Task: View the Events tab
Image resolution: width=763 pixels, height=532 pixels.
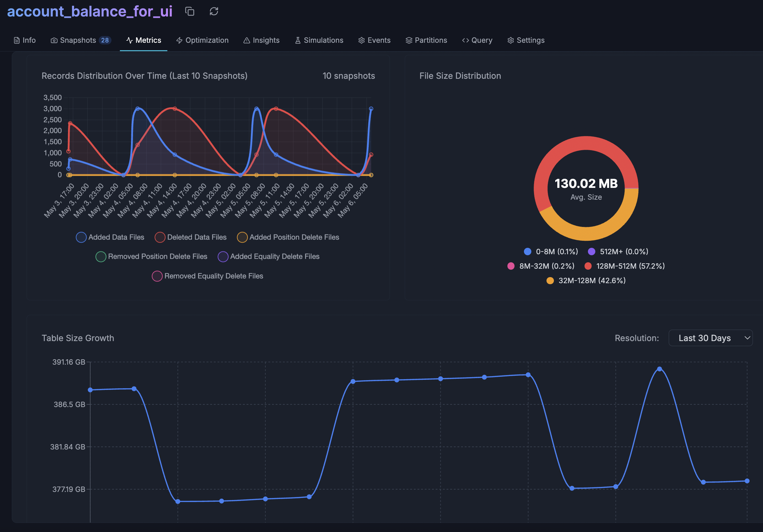Action: (x=374, y=40)
